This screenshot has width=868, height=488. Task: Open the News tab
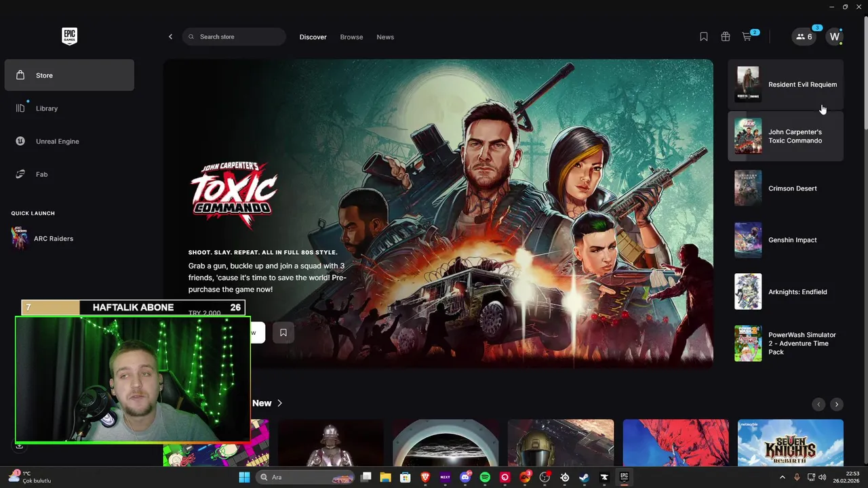385,37
